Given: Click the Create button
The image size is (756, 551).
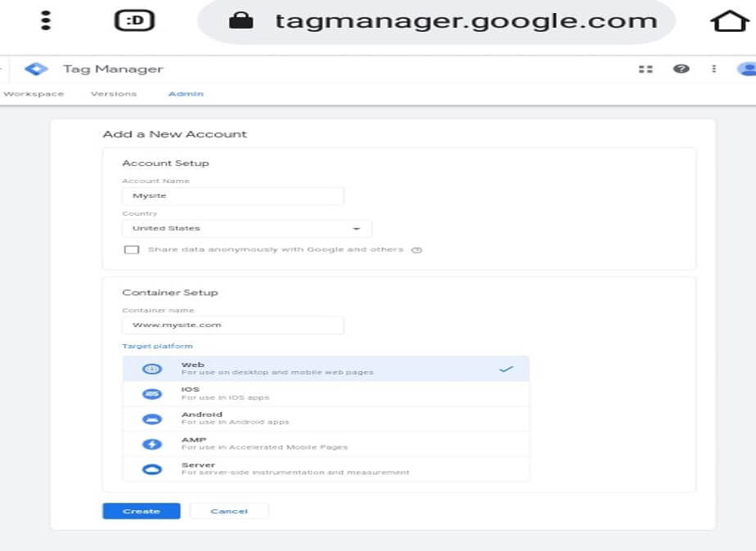Looking at the screenshot, I should pos(142,511).
